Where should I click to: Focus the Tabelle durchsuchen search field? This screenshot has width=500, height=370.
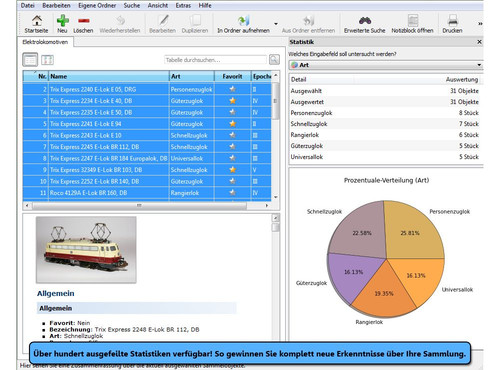215,60
